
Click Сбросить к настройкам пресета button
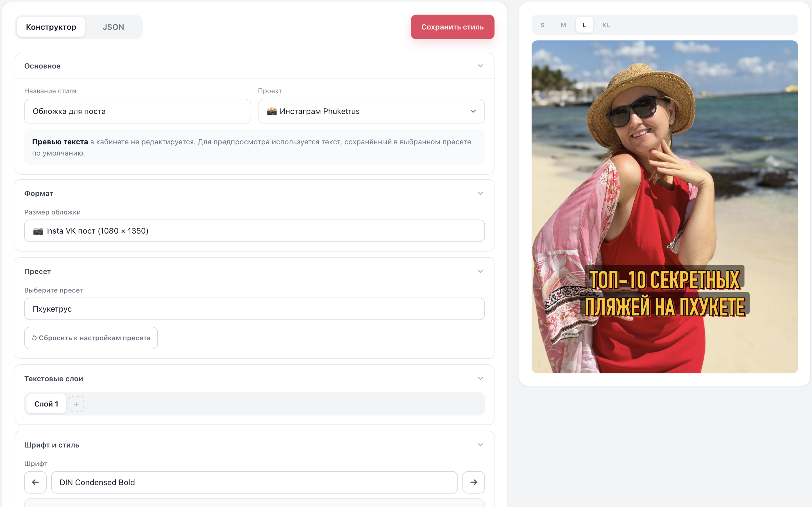tap(91, 338)
